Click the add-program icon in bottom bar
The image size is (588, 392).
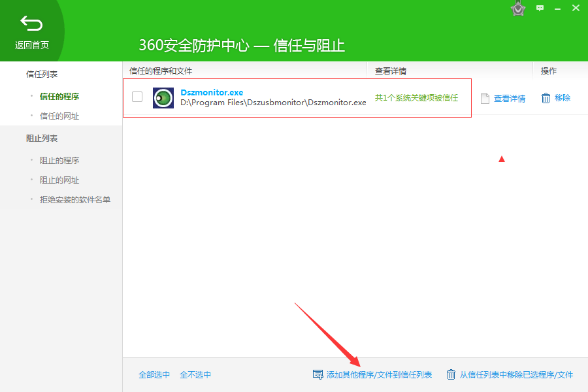[318, 374]
